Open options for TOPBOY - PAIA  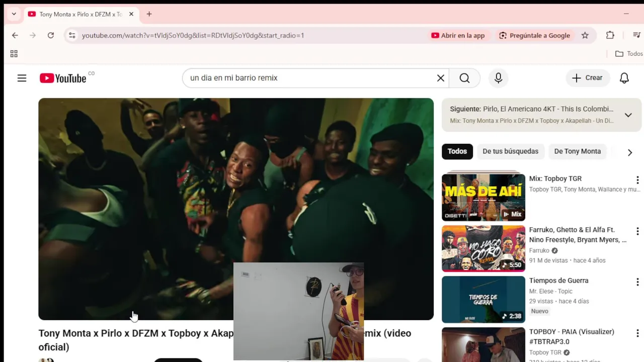click(x=637, y=333)
